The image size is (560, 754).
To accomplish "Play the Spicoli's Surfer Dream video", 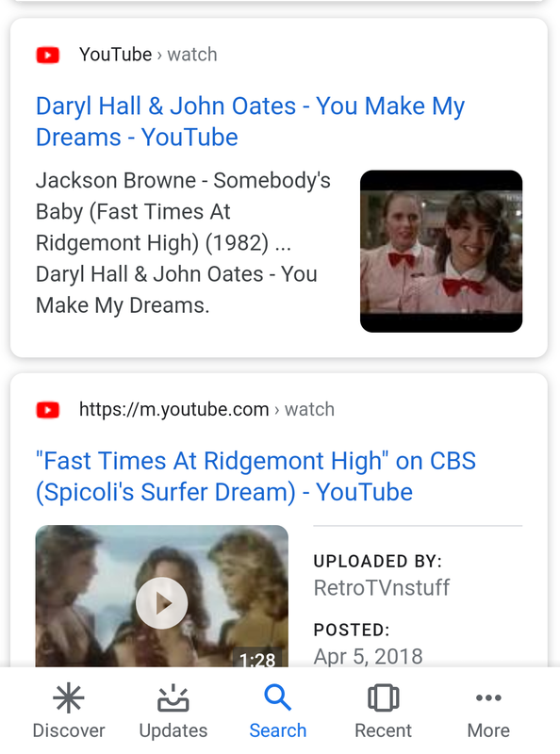I will (161, 603).
